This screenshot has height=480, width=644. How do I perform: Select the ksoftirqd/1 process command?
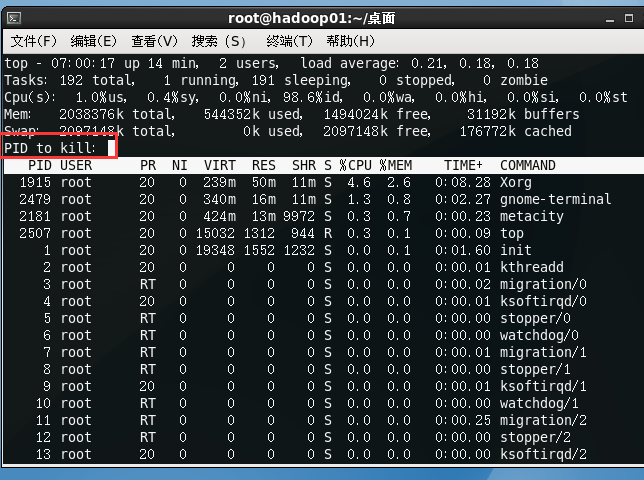[x=543, y=386]
